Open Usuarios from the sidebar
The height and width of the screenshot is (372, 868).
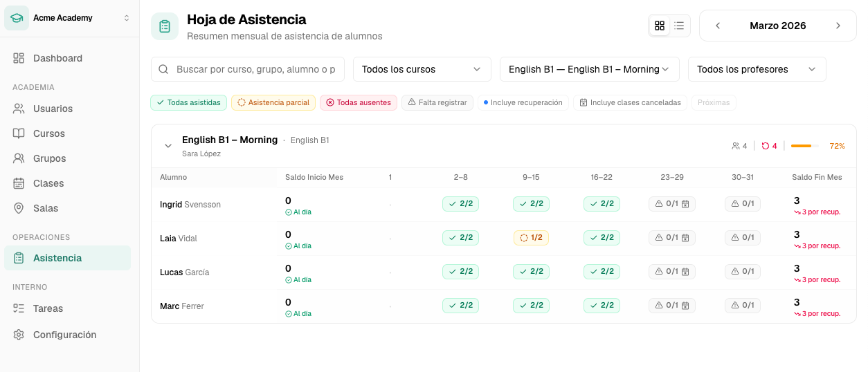(67, 109)
